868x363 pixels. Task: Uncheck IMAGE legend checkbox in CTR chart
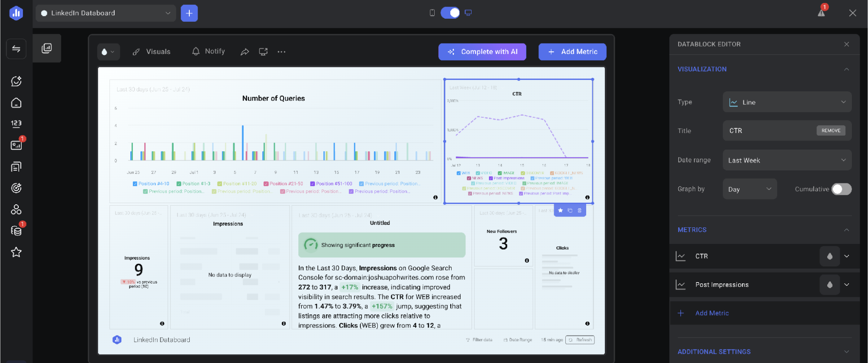(500, 173)
